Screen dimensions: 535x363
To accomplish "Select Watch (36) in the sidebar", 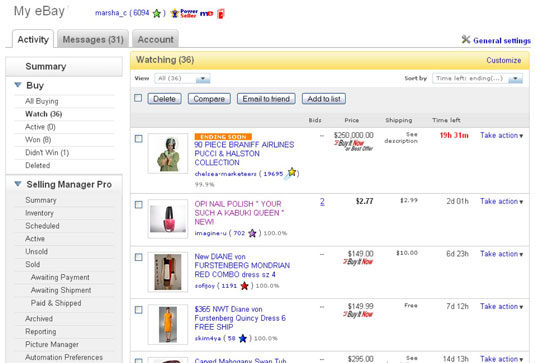I will coord(44,114).
